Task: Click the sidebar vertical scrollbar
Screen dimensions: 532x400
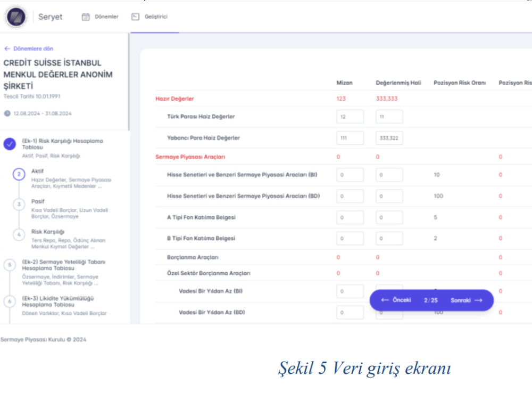Action: (129, 81)
